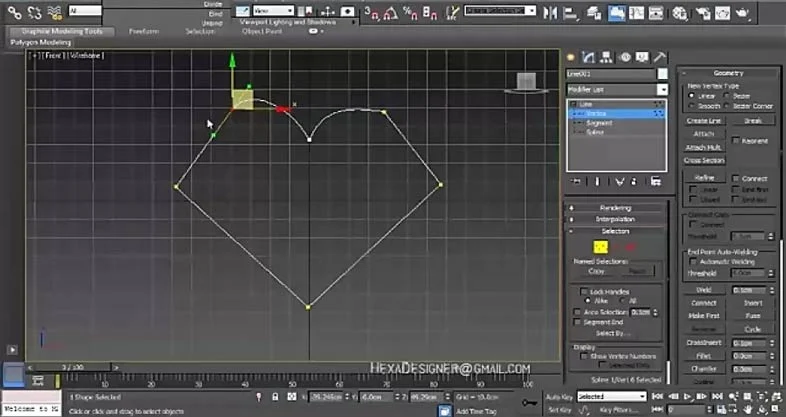
Task: Click the Play Animation button
Action: (688, 396)
